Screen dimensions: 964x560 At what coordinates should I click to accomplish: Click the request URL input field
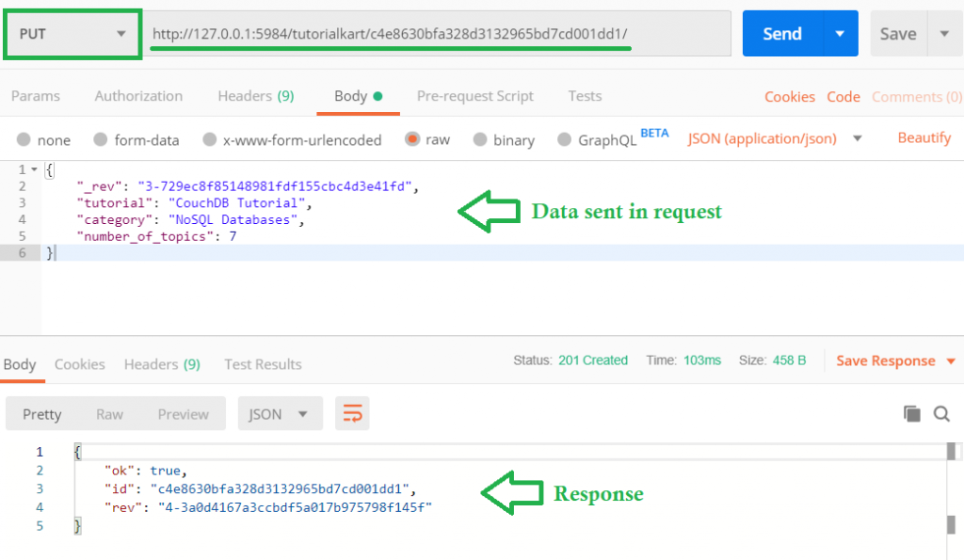(437, 34)
